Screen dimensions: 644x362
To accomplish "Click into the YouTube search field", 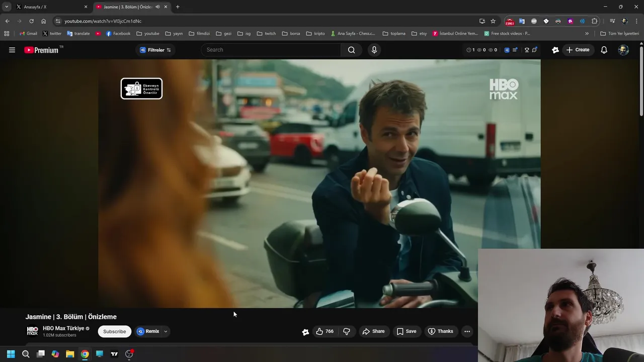I will [x=272, y=50].
